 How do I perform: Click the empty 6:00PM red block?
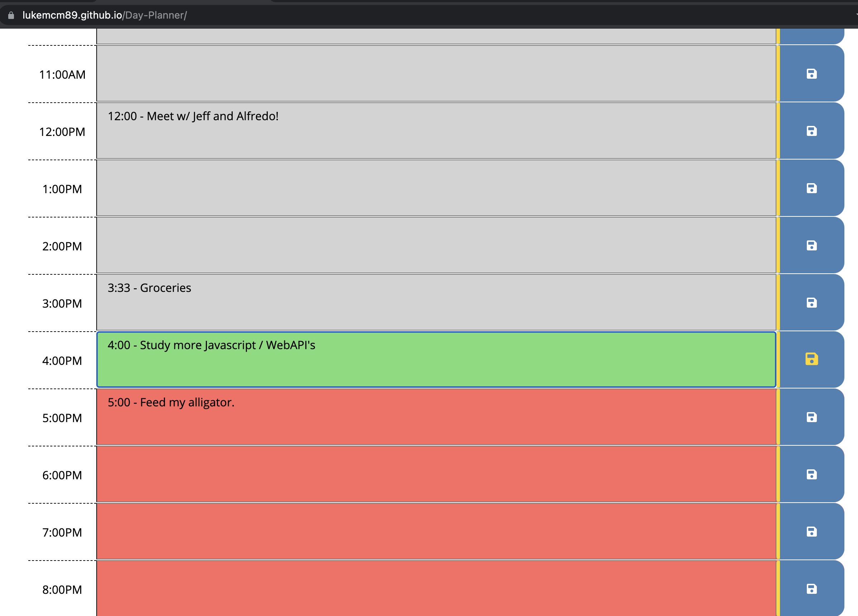(x=435, y=475)
